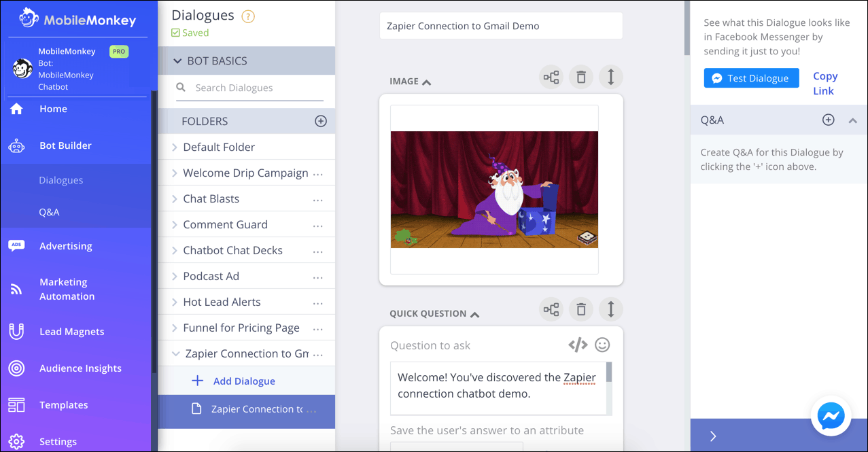Click the Home house icon
This screenshot has width=868, height=452.
[x=16, y=109]
